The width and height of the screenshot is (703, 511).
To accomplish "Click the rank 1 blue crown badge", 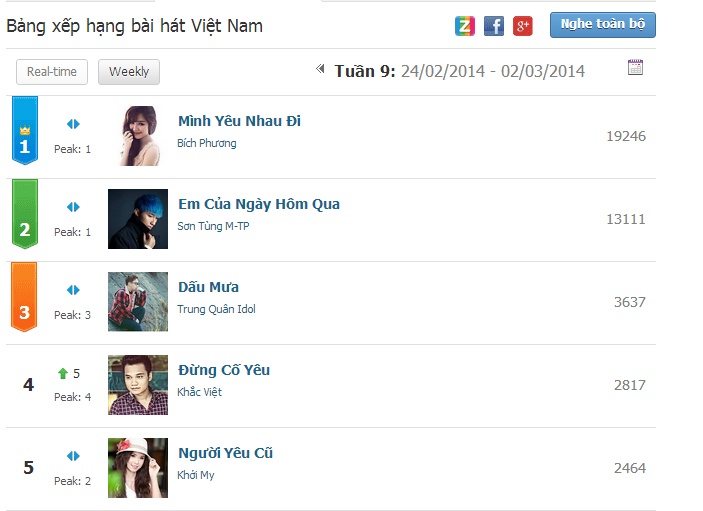I will (25, 130).
